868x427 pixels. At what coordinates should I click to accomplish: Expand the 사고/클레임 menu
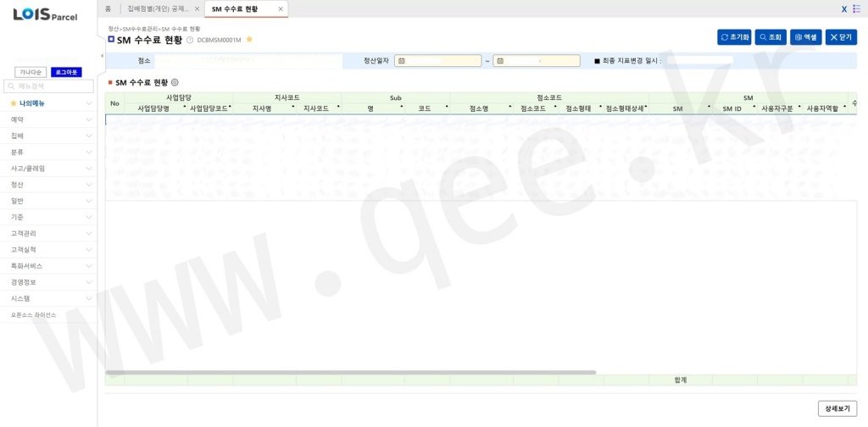click(x=48, y=168)
